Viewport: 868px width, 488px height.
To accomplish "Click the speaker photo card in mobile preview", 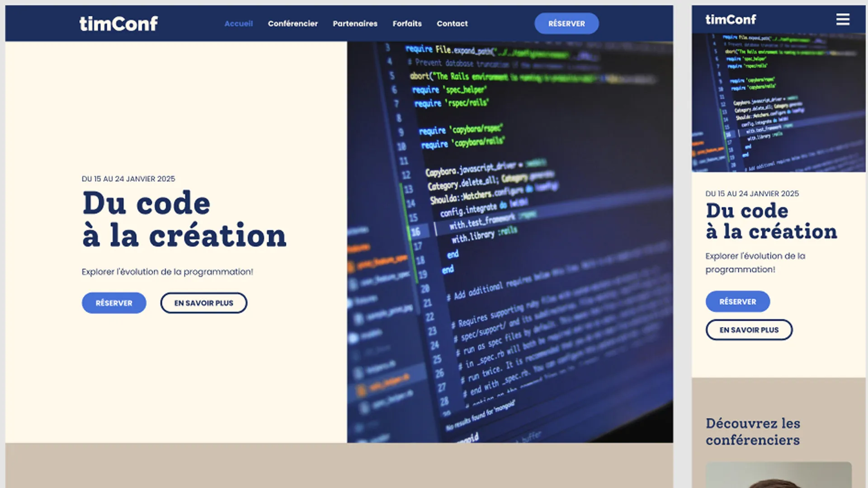I will coord(778,475).
